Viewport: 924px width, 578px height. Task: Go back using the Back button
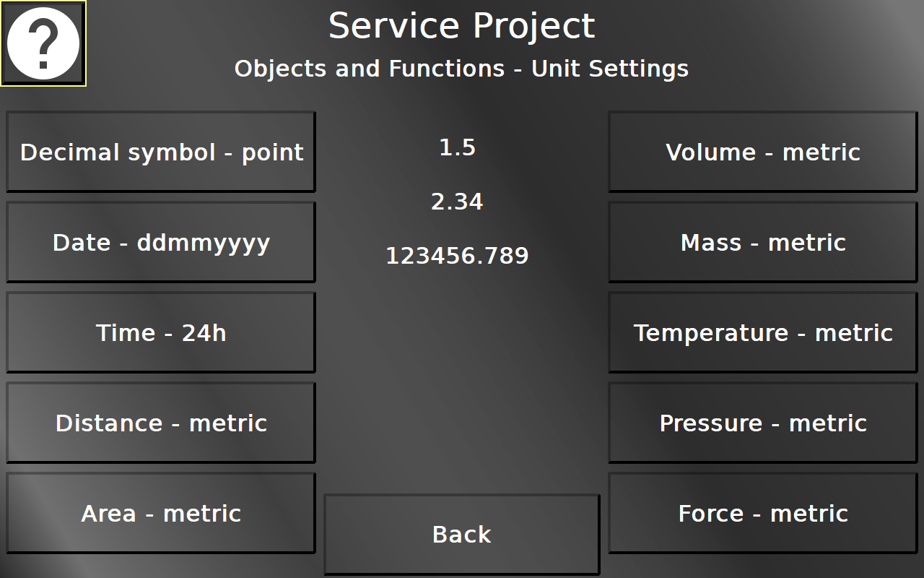pos(462,535)
